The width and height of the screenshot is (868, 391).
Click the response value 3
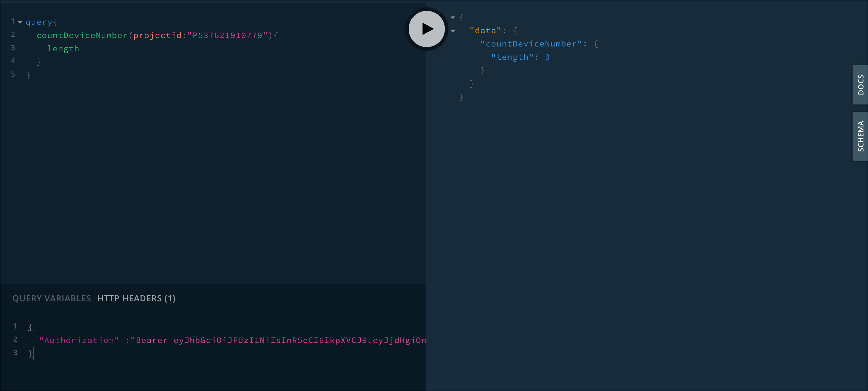pos(547,57)
